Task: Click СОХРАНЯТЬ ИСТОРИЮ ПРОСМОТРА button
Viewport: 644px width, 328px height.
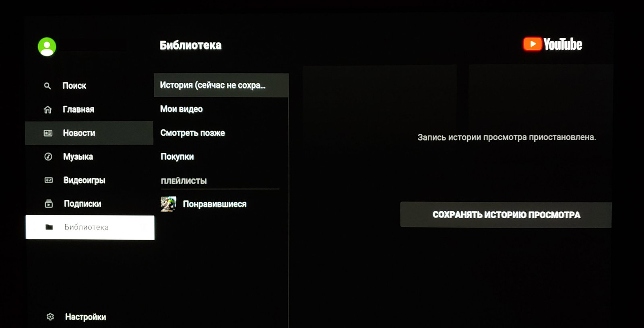Action: pos(506,215)
